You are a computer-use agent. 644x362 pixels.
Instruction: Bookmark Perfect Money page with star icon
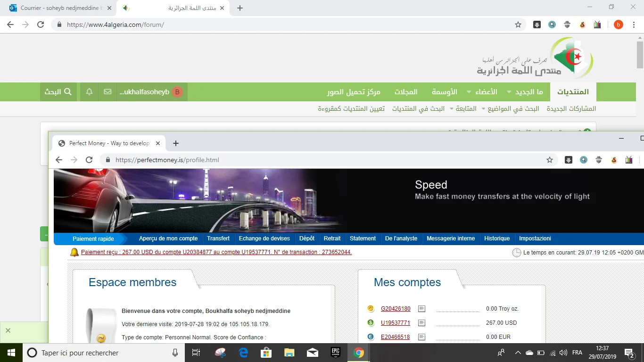click(x=549, y=160)
